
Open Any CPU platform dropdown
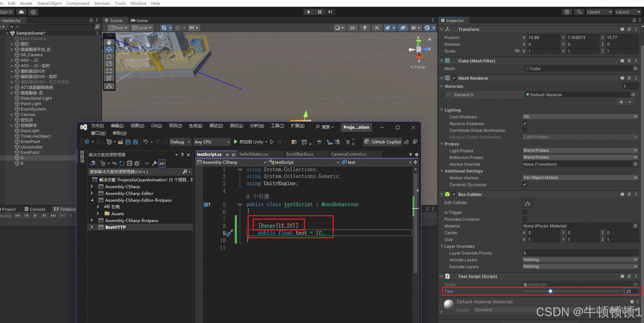(x=212, y=142)
